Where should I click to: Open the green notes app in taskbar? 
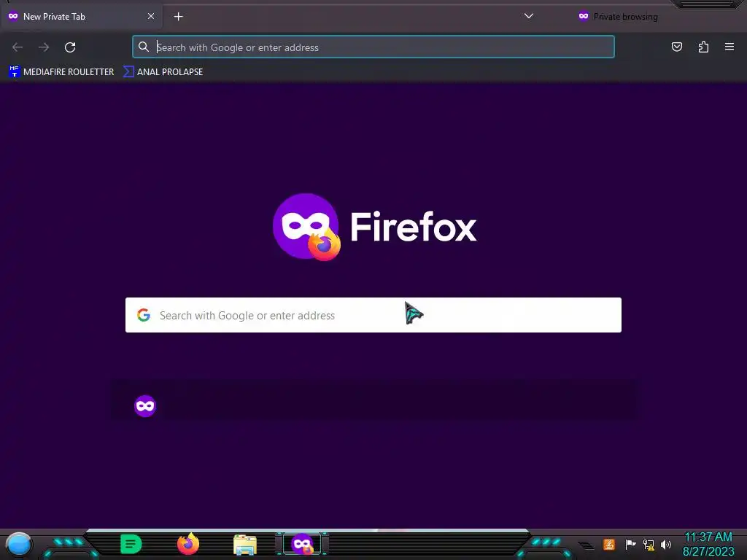coord(131,544)
